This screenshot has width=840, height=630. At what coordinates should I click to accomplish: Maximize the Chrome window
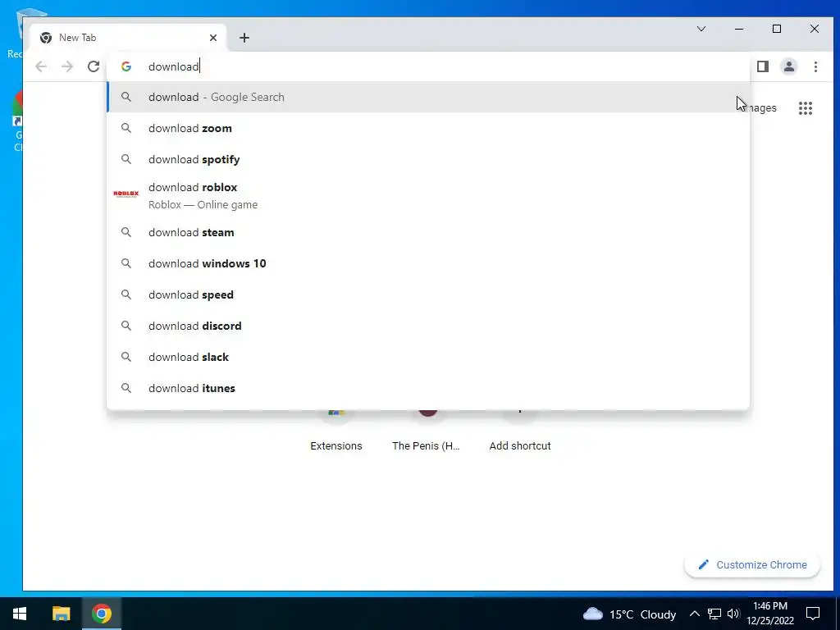(x=777, y=29)
